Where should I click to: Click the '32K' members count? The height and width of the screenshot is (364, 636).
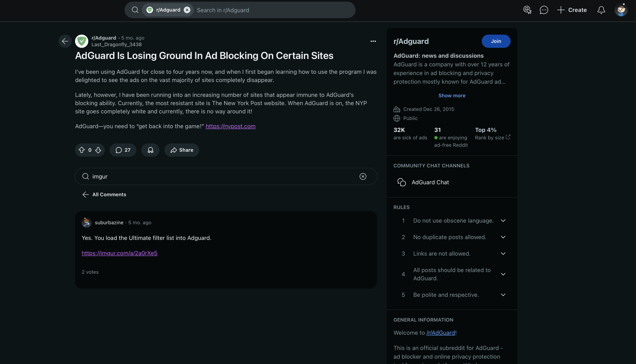click(399, 130)
